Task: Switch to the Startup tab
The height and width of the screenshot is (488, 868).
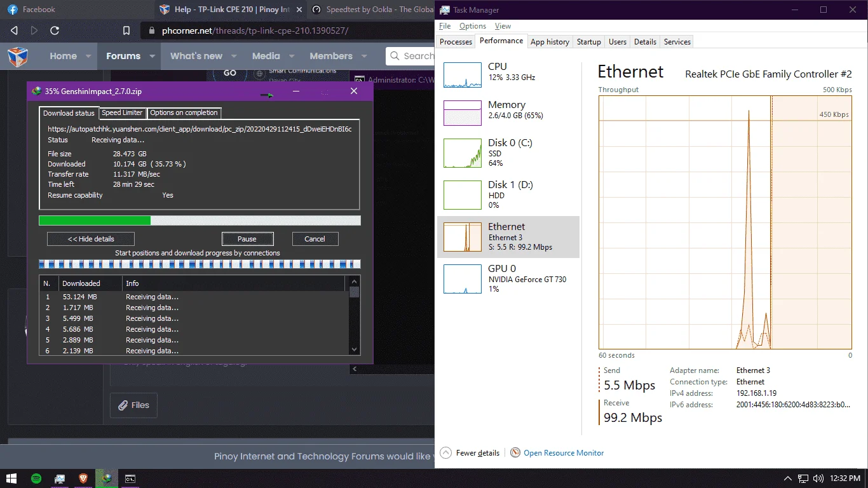Action: point(588,42)
